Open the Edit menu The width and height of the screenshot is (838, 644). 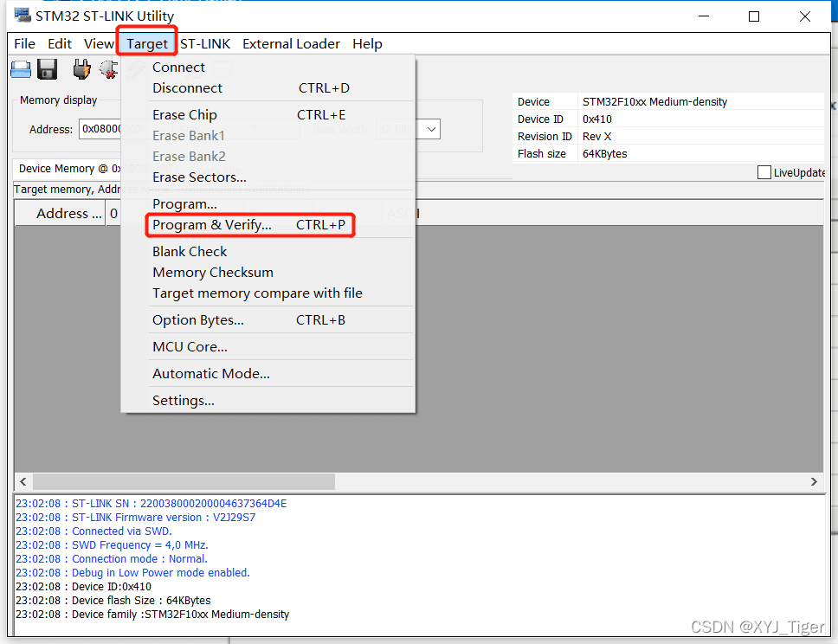point(60,44)
